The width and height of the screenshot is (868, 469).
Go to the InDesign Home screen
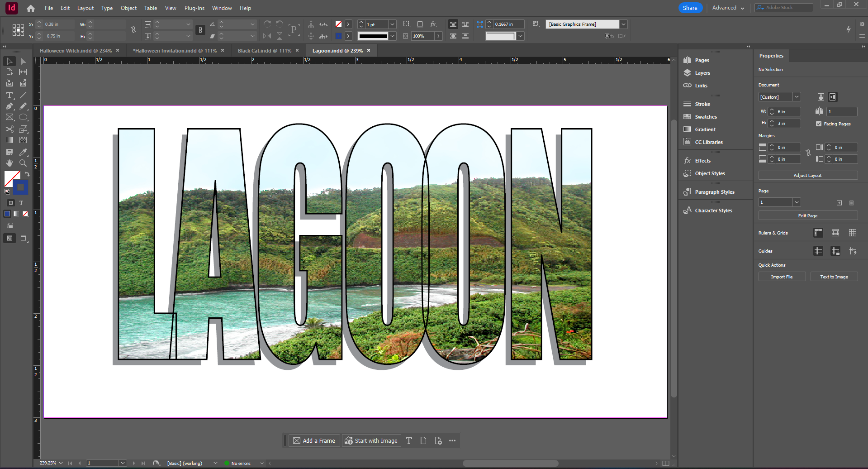tap(31, 8)
